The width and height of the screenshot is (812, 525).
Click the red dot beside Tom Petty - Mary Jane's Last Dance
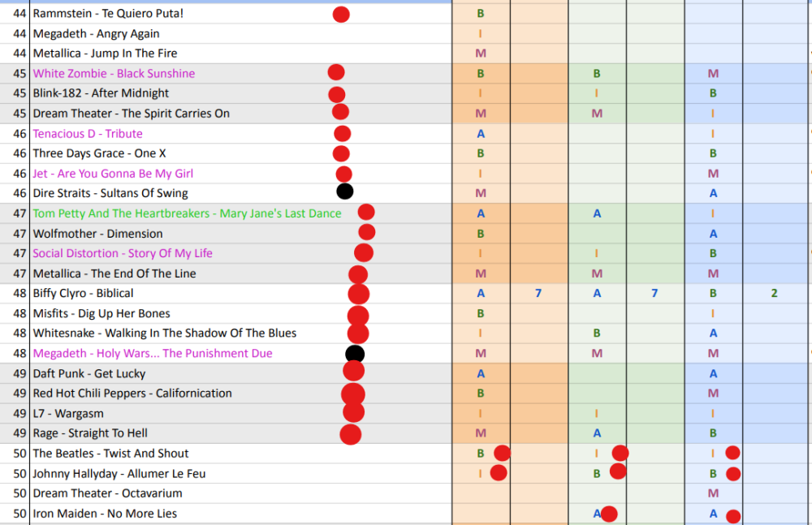366,213
